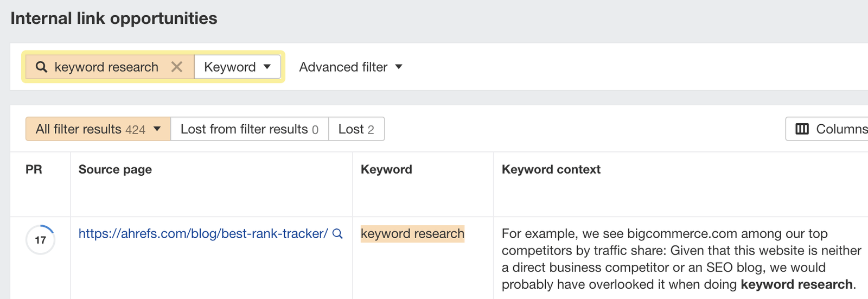The height and width of the screenshot is (299, 868).
Task: Click the magnifier icon beside best-rank-tracker URL
Action: pos(337,234)
